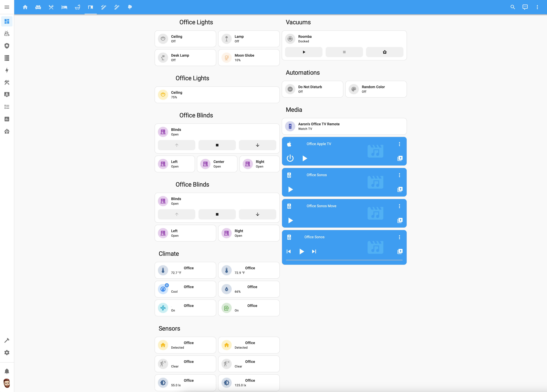Open Office Apple TV three-dot menu
Viewport: 547px width, 392px height.
pyautogui.click(x=399, y=144)
